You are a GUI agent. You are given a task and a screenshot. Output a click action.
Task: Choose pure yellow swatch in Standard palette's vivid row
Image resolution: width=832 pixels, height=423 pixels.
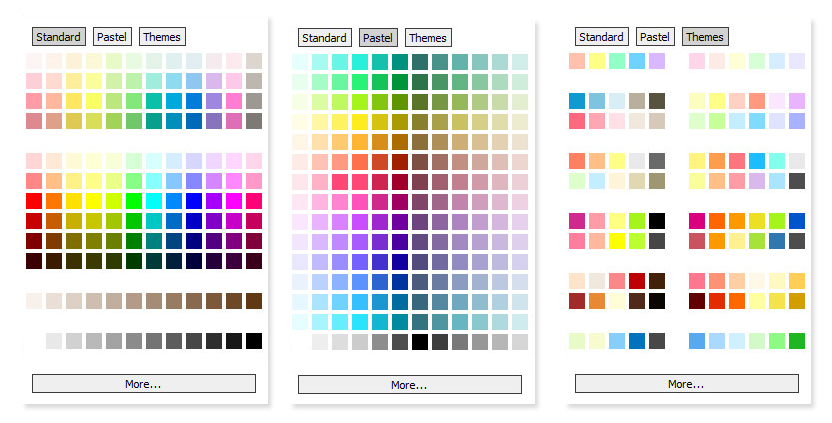coord(94,201)
